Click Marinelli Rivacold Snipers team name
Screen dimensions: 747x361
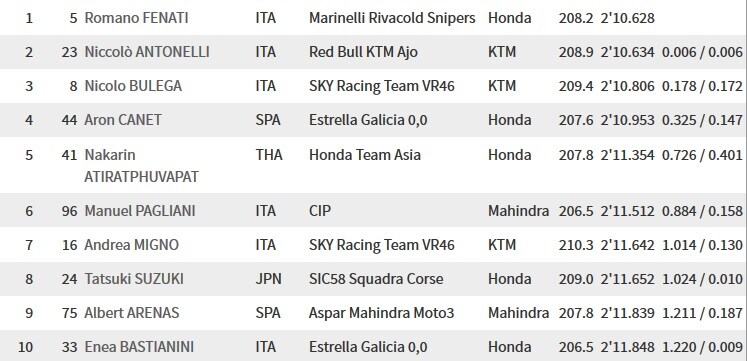(392, 18)
